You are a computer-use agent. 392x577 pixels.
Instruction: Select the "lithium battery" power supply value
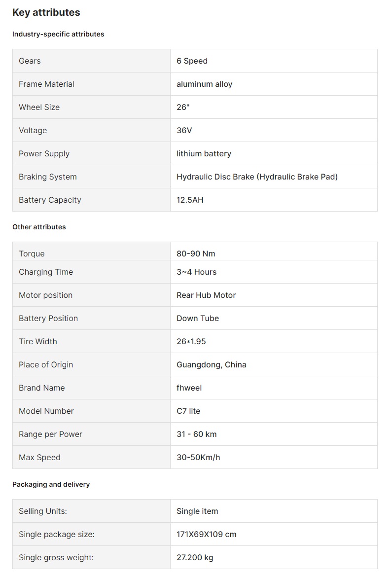click(204, 154)
